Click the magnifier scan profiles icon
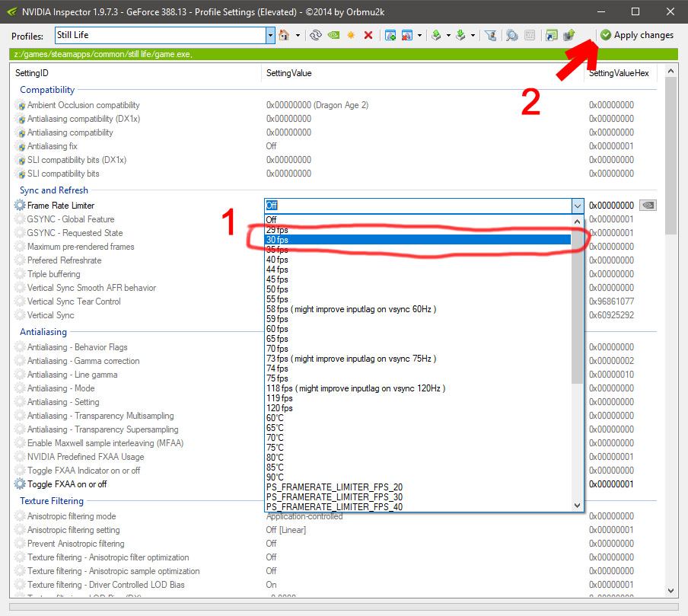This screenshot has height=616, width=688. [511, 35]
